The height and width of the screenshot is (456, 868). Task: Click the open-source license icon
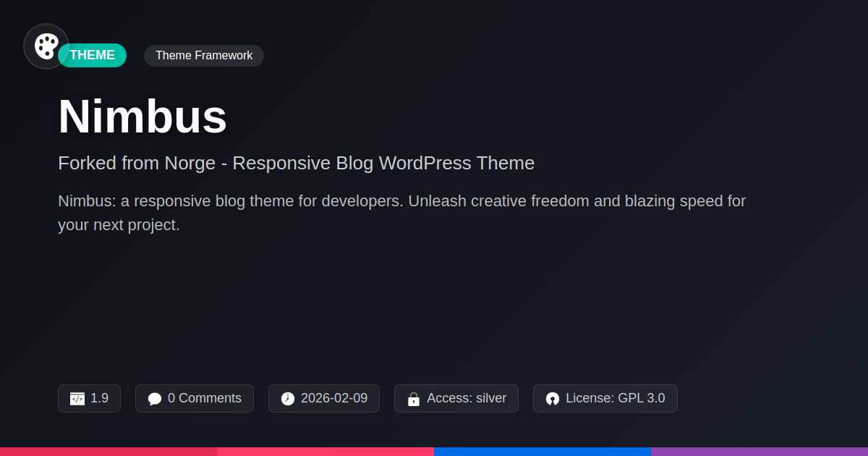[x=553, y=399]
